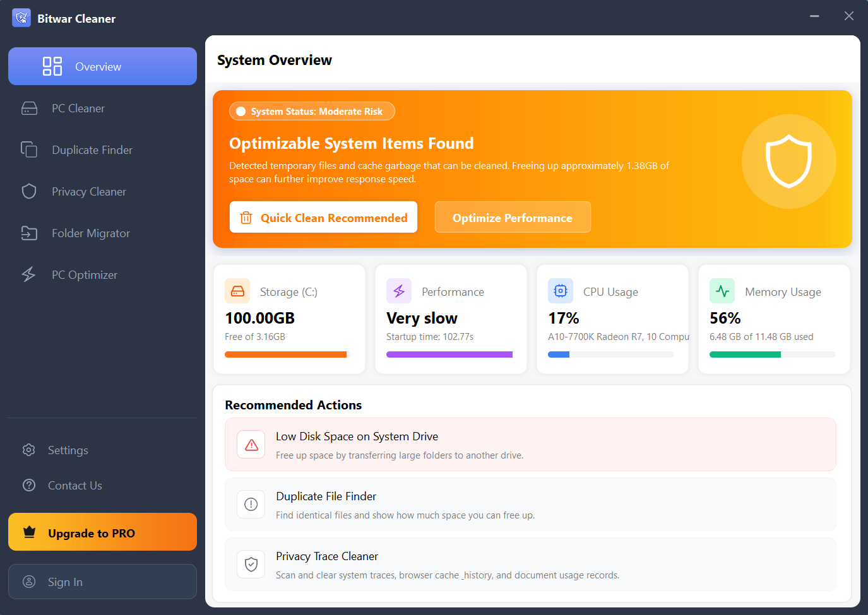Select Privacy Cleaner from sidebar

pyautogui.click(x=102, y=191)
